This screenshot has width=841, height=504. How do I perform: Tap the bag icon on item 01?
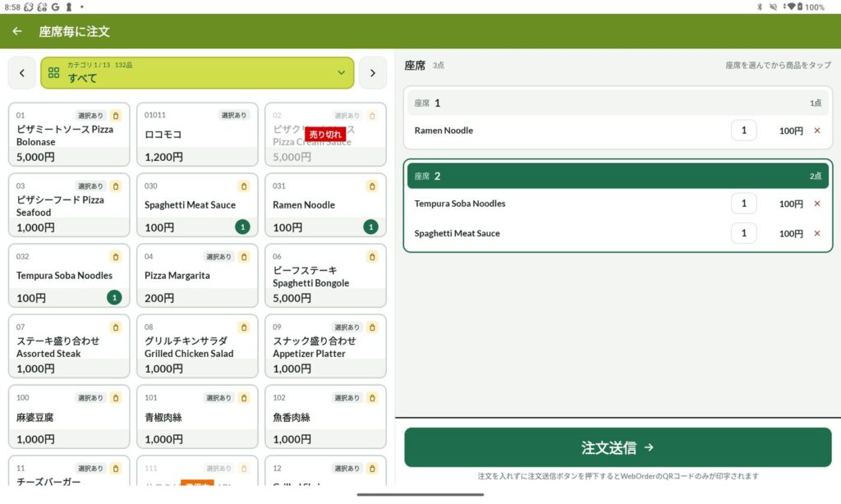pos(116,115)
